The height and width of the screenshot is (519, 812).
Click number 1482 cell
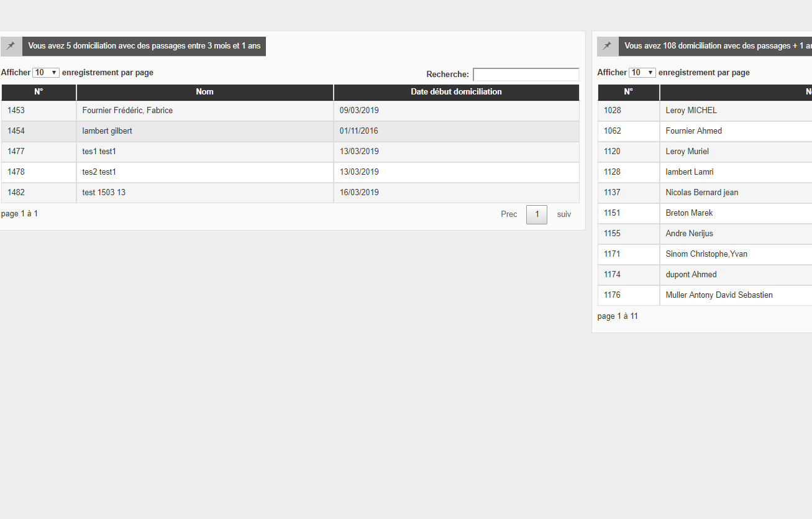point(39,193)
